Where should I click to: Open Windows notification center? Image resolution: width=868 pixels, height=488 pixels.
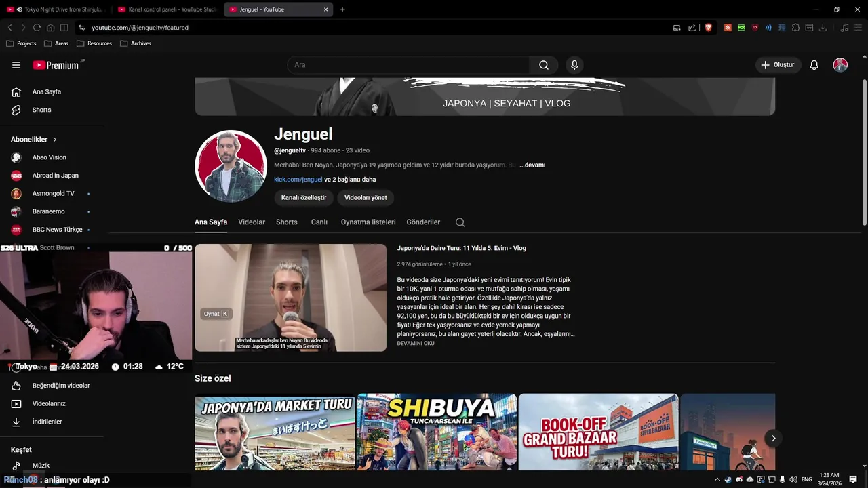(x=853, y=479)
